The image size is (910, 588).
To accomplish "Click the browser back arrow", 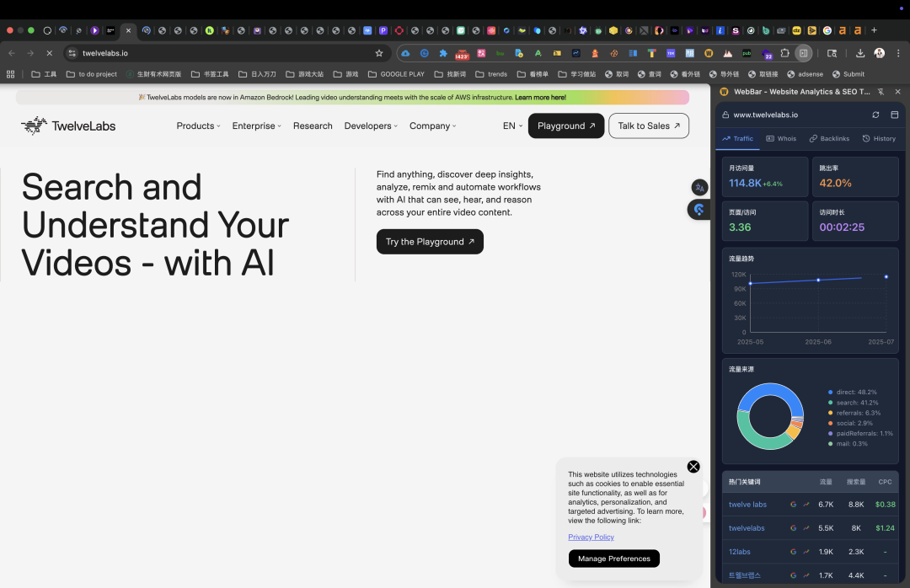I will 12,53.
